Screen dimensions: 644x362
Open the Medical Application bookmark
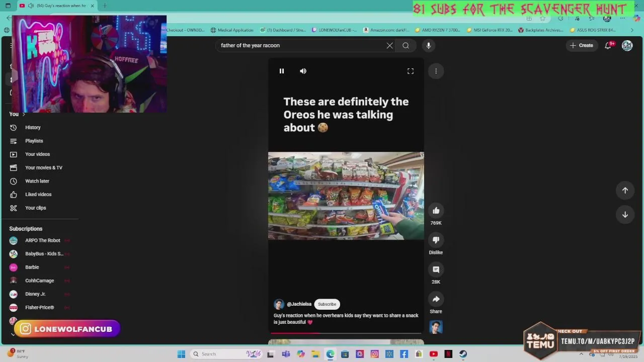click(x=232, y=30)
